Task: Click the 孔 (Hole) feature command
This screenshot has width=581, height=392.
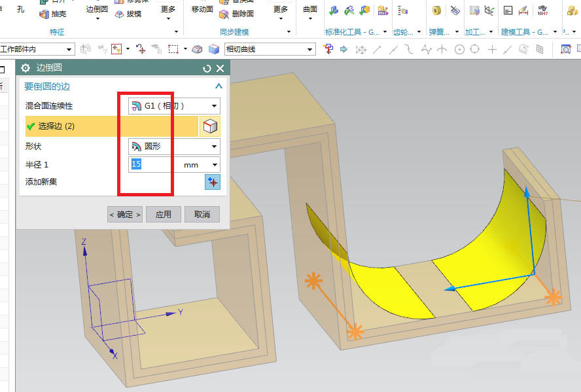Action: 20,9
